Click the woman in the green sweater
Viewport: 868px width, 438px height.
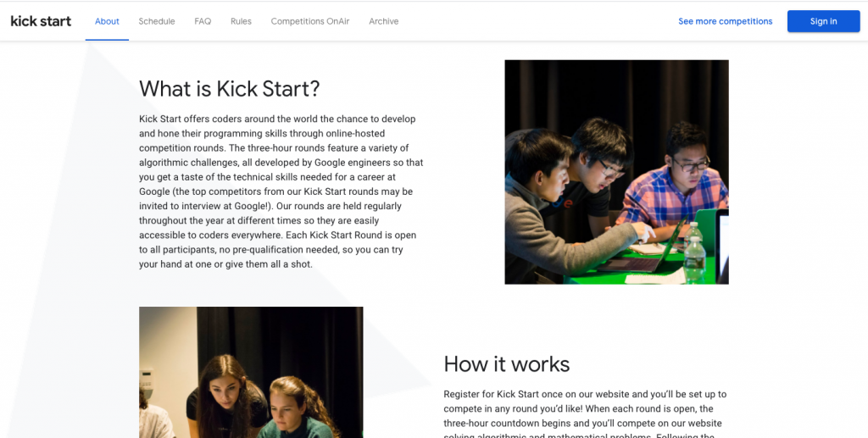coord(296,409)
